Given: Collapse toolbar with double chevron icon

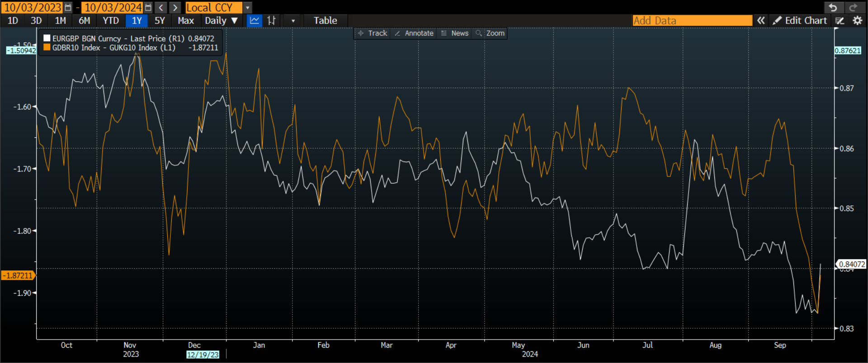Looking at the screenshot, I should (761, 20).
